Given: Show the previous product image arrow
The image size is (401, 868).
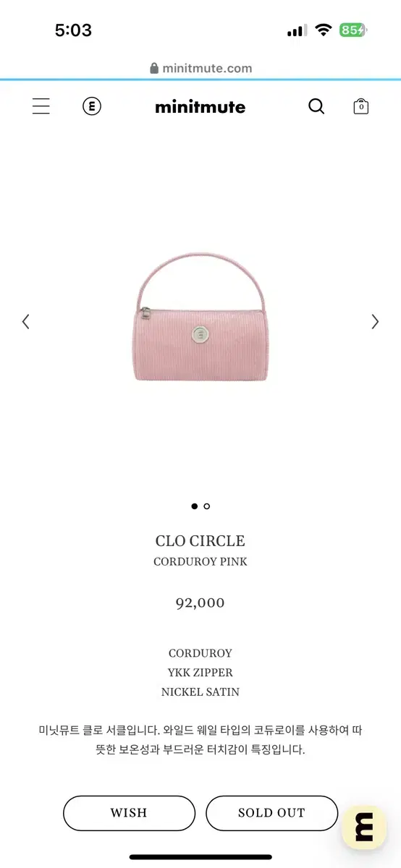Looking at the screenshot, I should tap(25, 321).
